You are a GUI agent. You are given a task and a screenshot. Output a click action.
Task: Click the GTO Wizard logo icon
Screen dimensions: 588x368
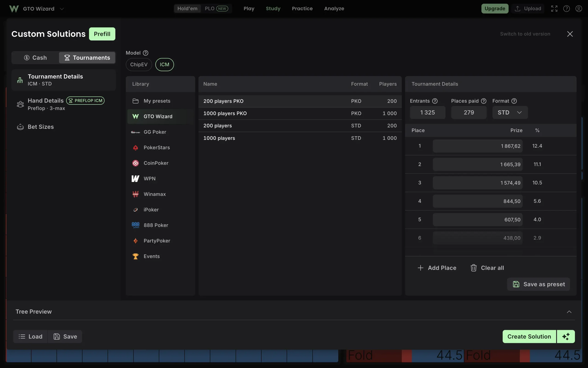[x=14, y=9]
